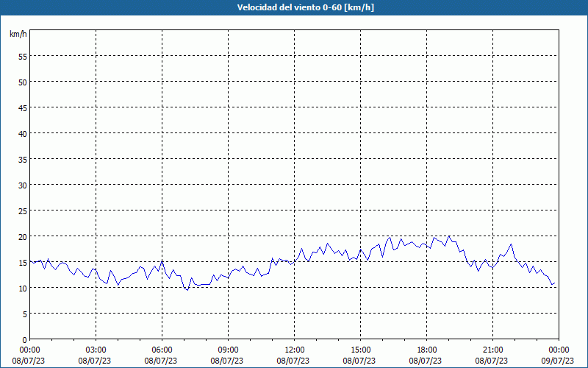Select the 25 y-axis label
Image resolution: width=588 pixels, height=368 pixels.
coord(23,211)
